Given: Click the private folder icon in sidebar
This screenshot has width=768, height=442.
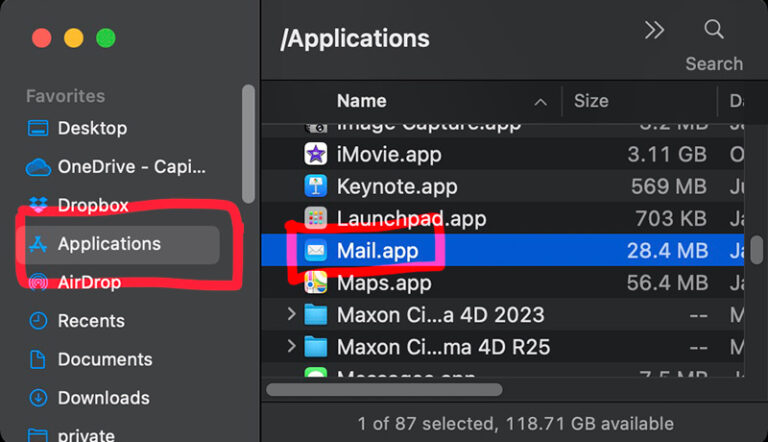Looking at the screenshot, I should click(x=38, y=435).
